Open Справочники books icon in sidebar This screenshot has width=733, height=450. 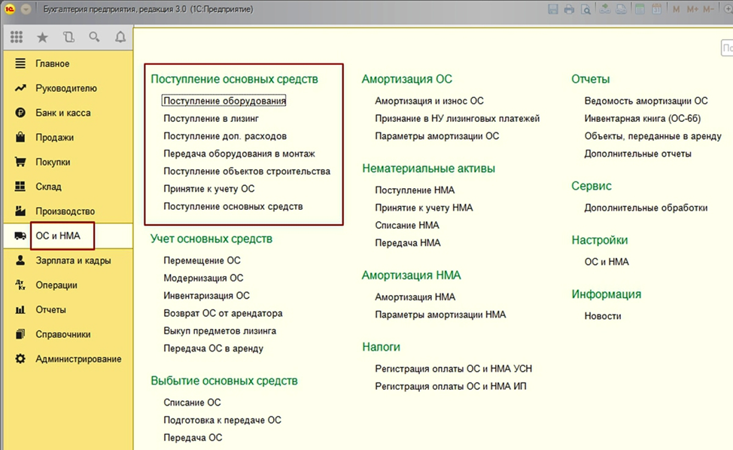[20, 334]
